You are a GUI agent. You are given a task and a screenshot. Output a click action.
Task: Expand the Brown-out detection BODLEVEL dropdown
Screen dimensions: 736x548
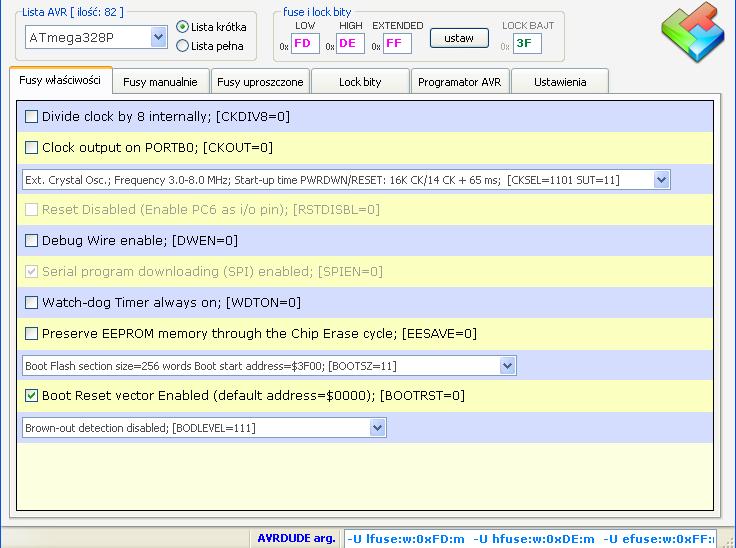click(x=204, y=428)
